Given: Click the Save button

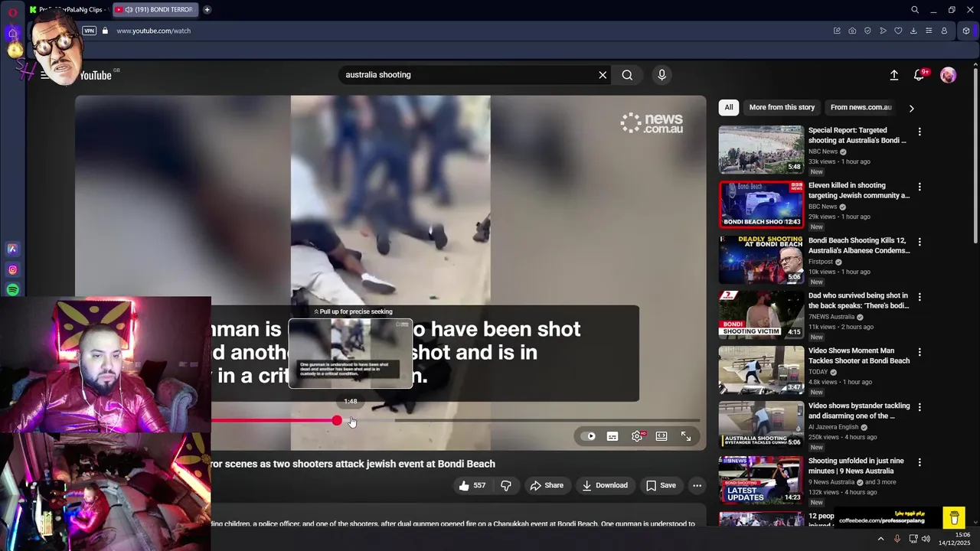Looking at the screenshot, I should pos(661,485).
